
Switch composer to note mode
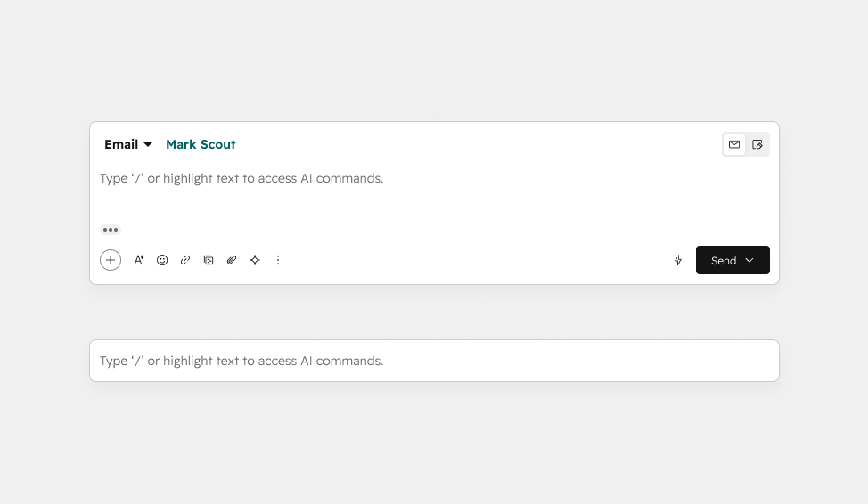757,144
